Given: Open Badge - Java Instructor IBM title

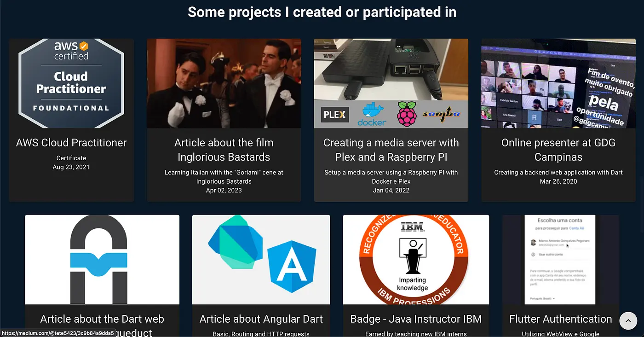Looking at the screenshot, I should pos(416,319).
